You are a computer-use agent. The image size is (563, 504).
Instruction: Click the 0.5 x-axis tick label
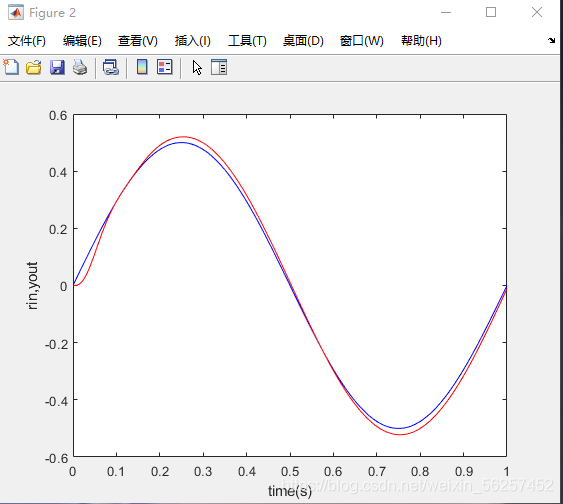point(290,471)
